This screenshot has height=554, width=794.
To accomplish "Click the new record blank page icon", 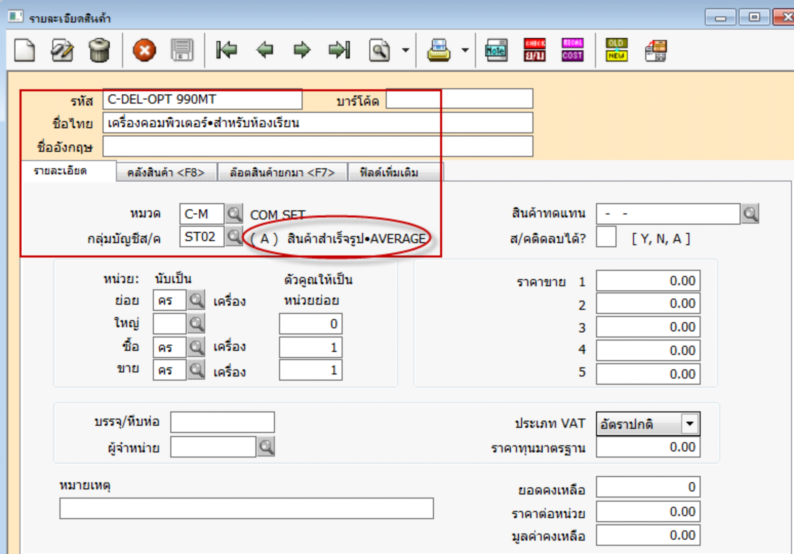I will click(25, 49).
